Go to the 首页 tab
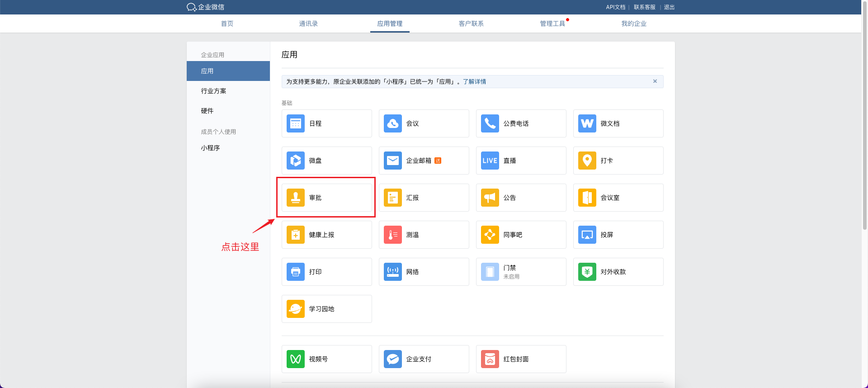868x388 pixels. click(227, 24)
